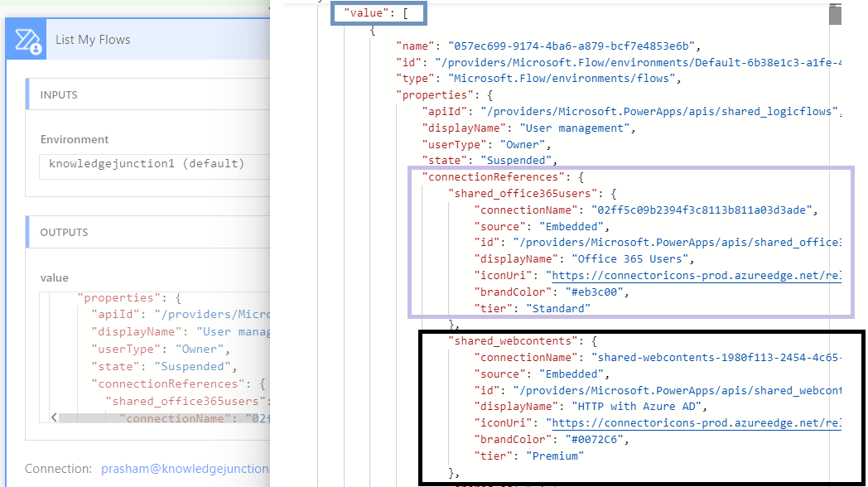Click "displayName" line in left value box
Screen dimensions: 868x487
(181, 332)
